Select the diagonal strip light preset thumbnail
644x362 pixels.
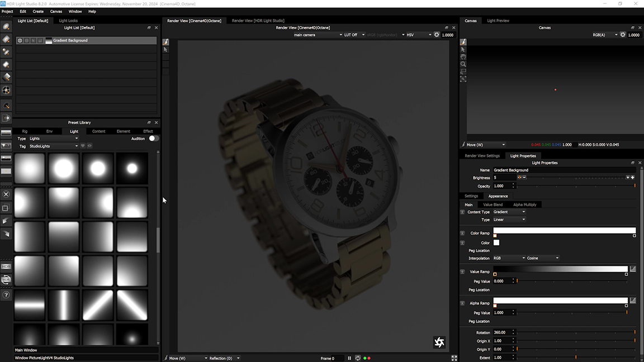tap(98, 305)
